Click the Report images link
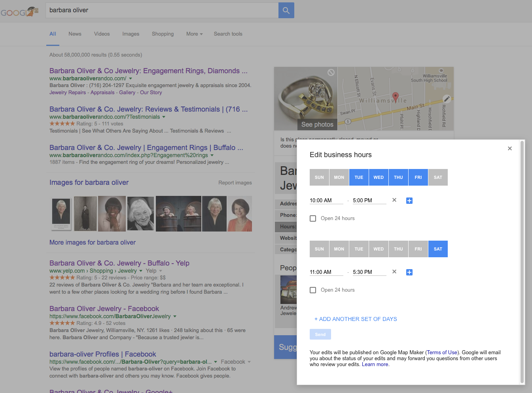Viewport: 532px width, 393px height. point(235,183)
